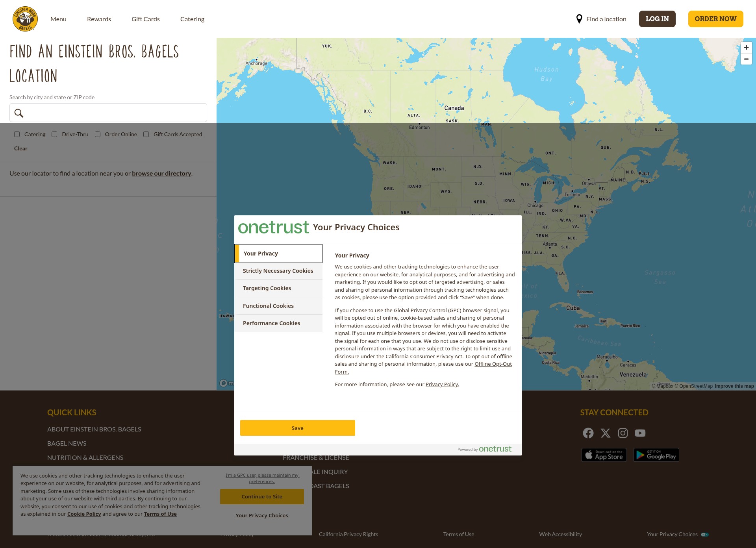Click Anchorage on the map
This screenshot has height=548, width=756.
pos(256,63)
